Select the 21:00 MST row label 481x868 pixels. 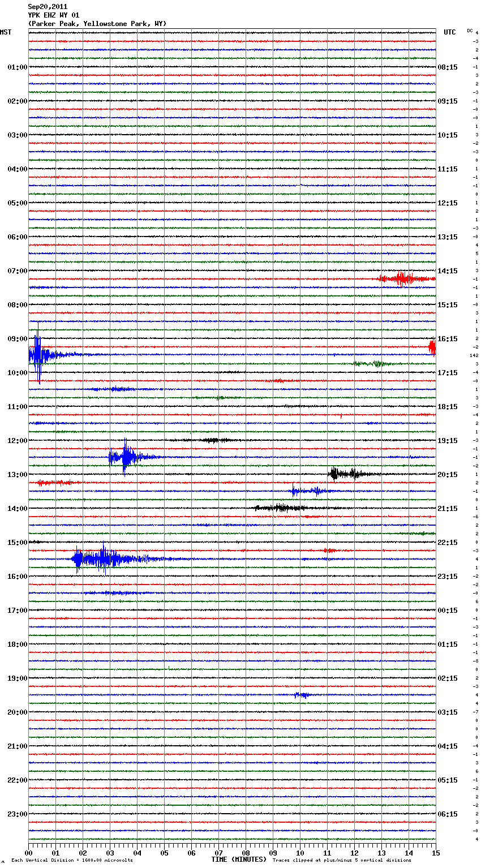(x=18, y=746)
